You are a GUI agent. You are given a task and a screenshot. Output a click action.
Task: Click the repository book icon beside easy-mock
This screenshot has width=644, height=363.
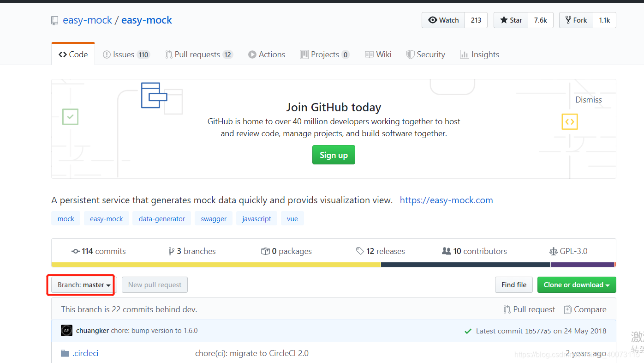click(x=55, y=20)
